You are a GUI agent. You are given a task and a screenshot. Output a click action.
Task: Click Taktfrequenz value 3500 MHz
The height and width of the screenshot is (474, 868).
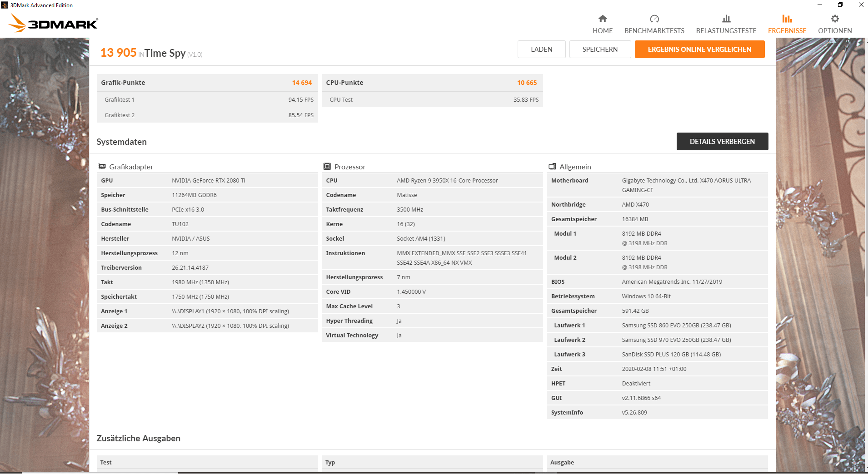coord(410,210)
